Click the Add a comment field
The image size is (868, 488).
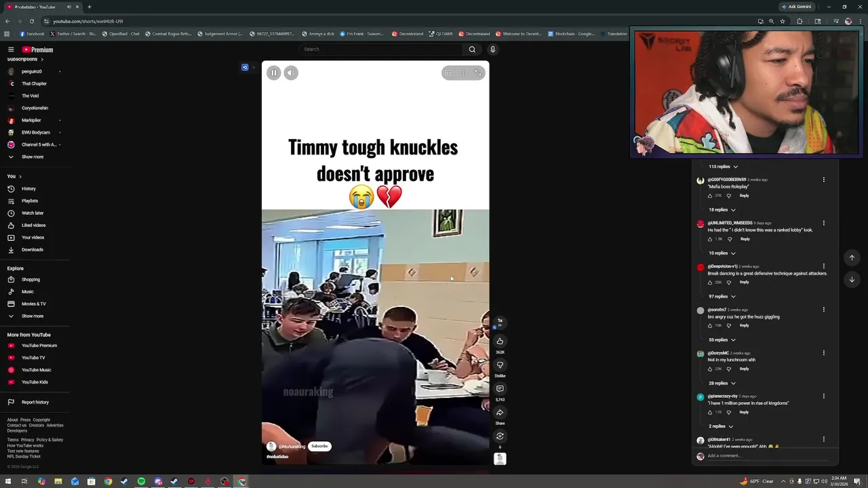[x=766, y=456]
